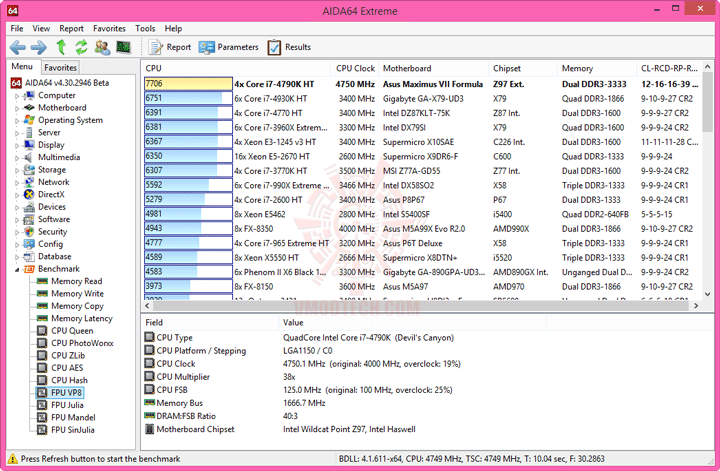Open the Network category
Screen dimensions: 720x471
[54, 182]
